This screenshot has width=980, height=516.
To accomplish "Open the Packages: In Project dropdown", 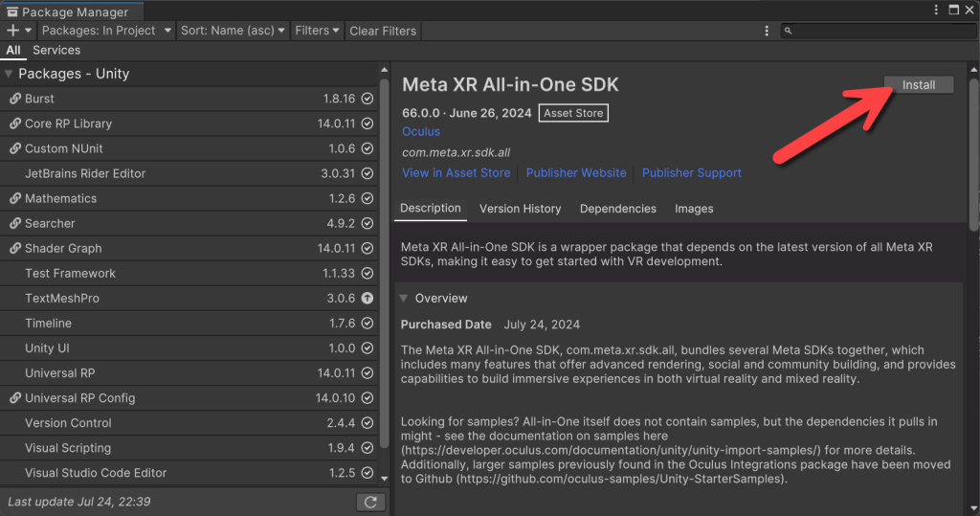I will tap(106, 30).
